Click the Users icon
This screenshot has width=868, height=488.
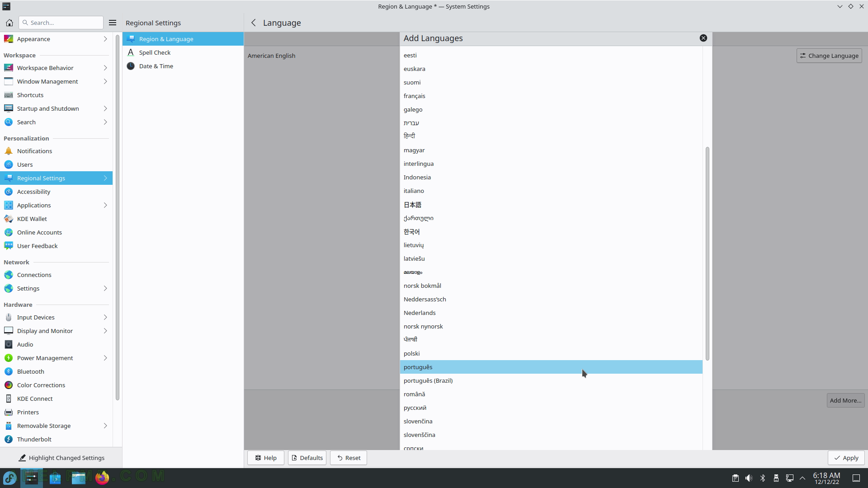[9, 164]
